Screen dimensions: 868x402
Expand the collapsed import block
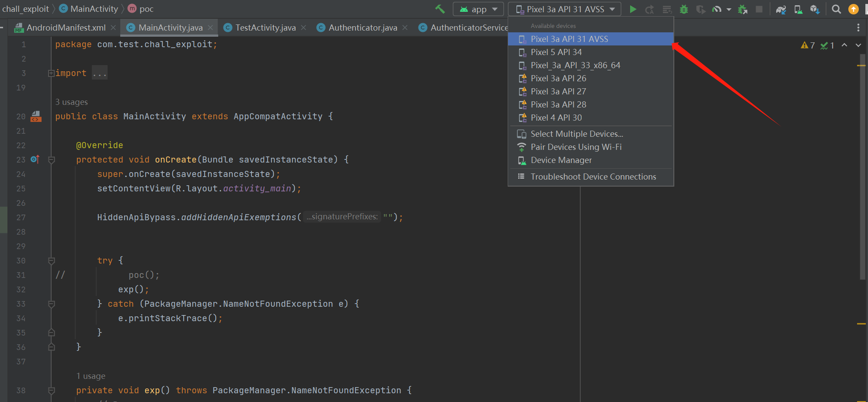[51, 73]
